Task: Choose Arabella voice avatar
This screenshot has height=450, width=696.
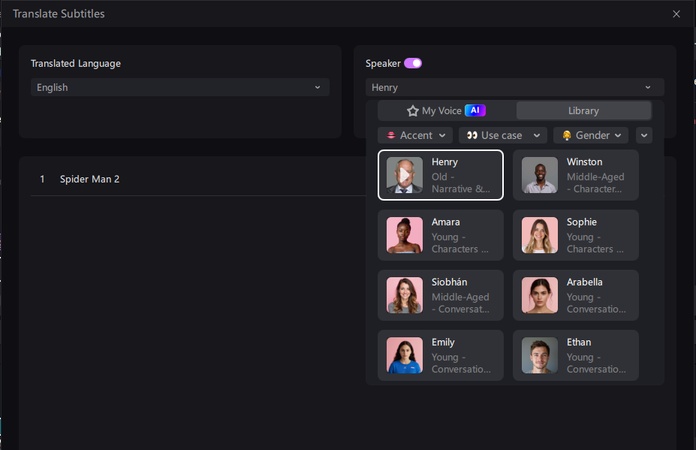Action: [x=540, y=295]
